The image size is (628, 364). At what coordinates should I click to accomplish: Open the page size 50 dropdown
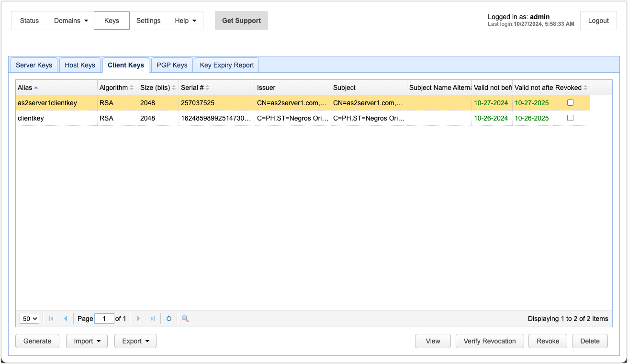pyautogui.click(x=29, y=319)
